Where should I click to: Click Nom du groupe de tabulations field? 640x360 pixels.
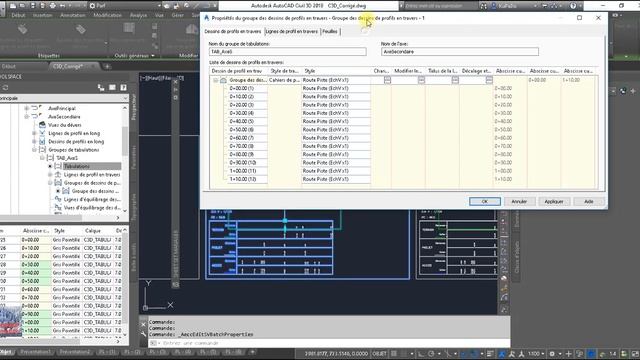[287, 52]
